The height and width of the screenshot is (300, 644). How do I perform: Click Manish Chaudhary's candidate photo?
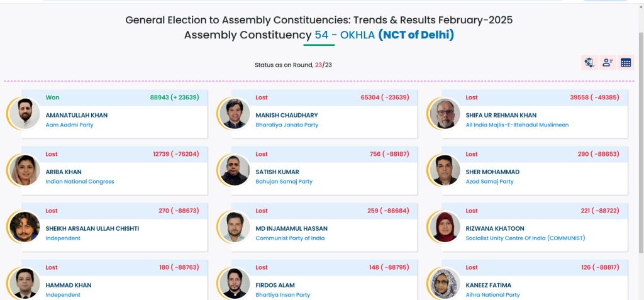click(x=235, y=114)
